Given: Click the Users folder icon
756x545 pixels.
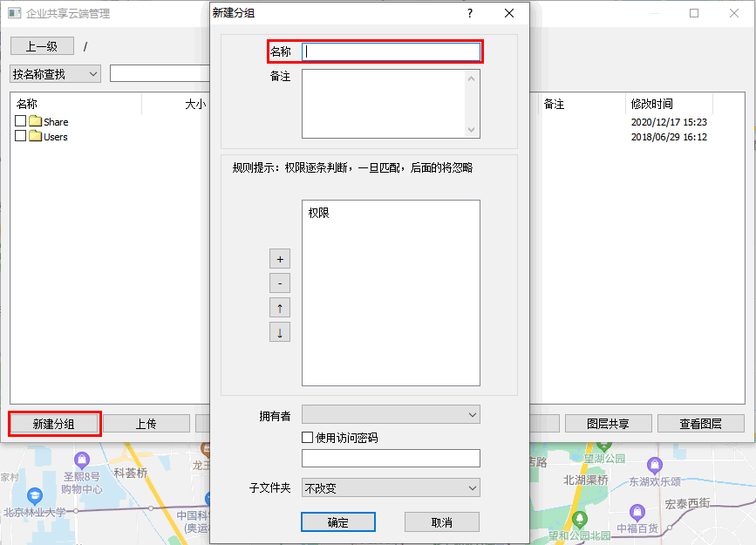Looking at the screenshot, I should click(36, 136).
